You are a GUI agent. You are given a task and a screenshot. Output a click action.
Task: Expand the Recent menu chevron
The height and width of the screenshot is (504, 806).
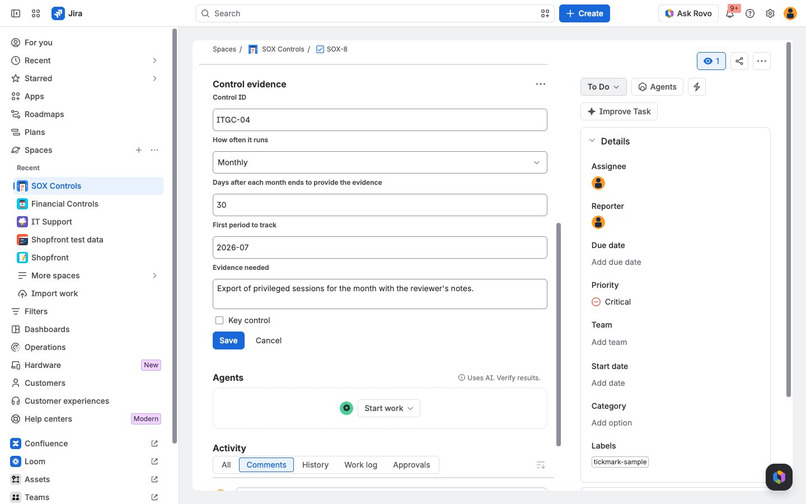click(x=154, y=61)
